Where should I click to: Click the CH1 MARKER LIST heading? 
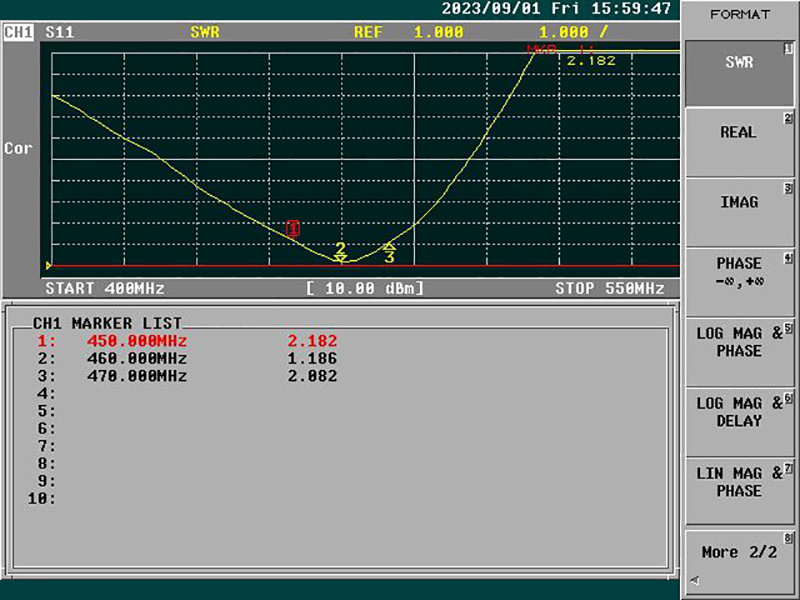pyautogui.click(x=107, y=323)
